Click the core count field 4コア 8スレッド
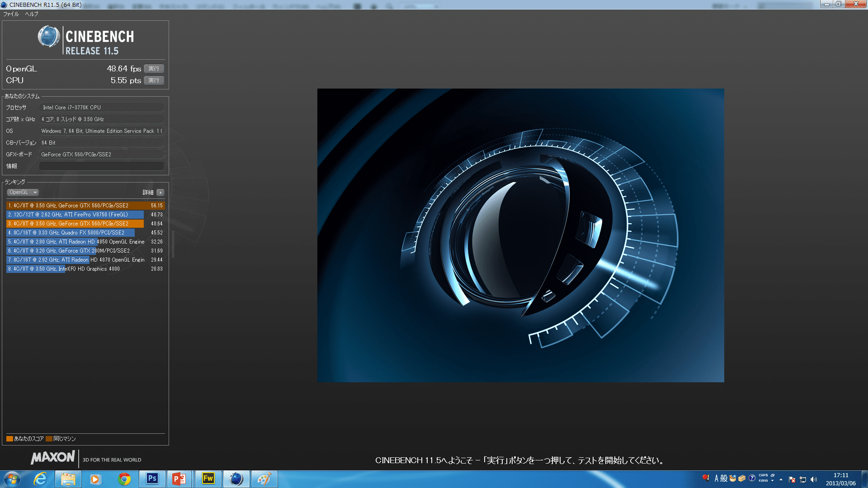 (101, 119)
